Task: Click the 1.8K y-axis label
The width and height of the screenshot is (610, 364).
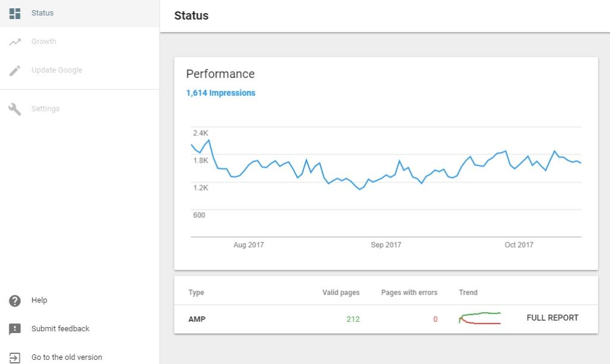Action: click(200, 160)
